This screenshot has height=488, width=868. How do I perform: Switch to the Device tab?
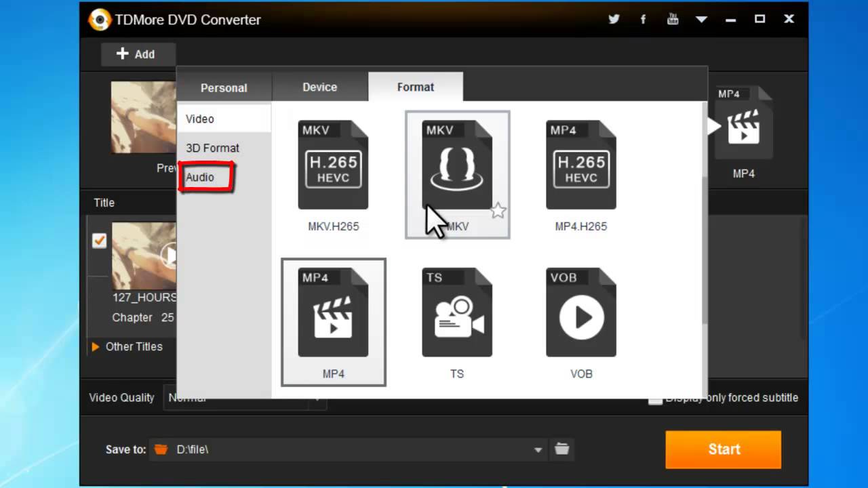pyautogui.click(x=320, y=87)
